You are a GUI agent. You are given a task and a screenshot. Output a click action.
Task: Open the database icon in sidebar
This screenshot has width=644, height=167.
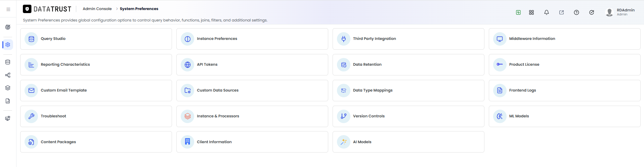8,62
